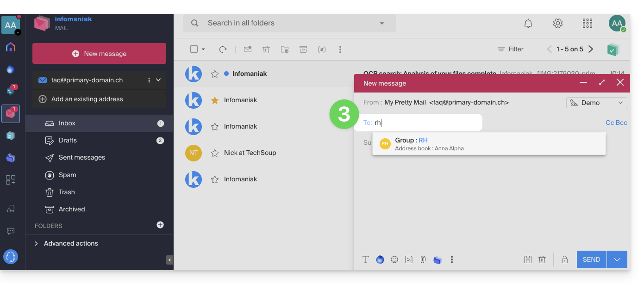Click the attach file paperclip icon
Viewport: 644px width, 284px height.
[423, 259]
